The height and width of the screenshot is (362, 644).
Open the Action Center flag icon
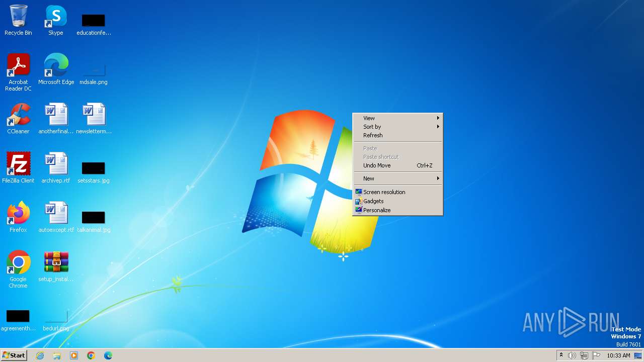596,355
